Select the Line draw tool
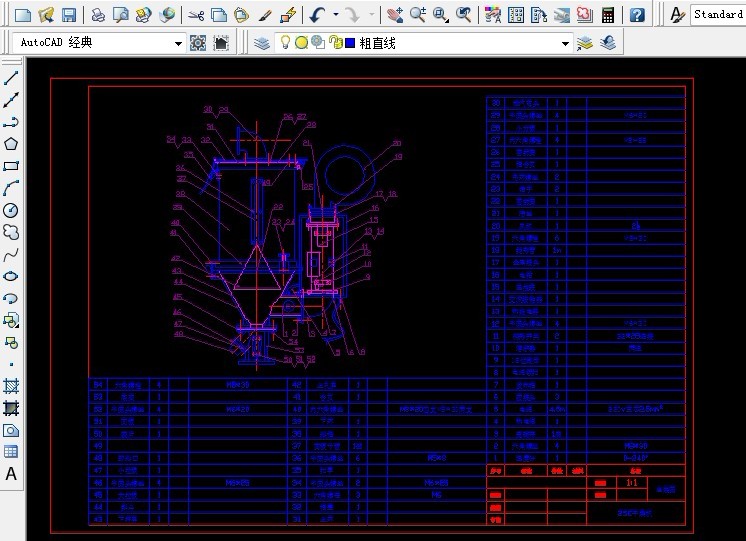Image resolution: width=746 pixels, height=541 pixels. [x=12, y=78]
